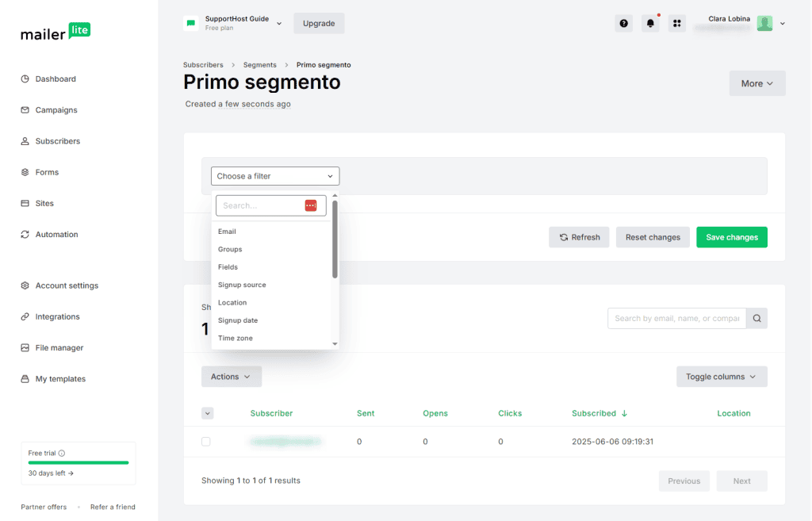This screenshot has height=521, width=812.
Task: Click the Automation cycle icon
Action: tap(25, 234)
